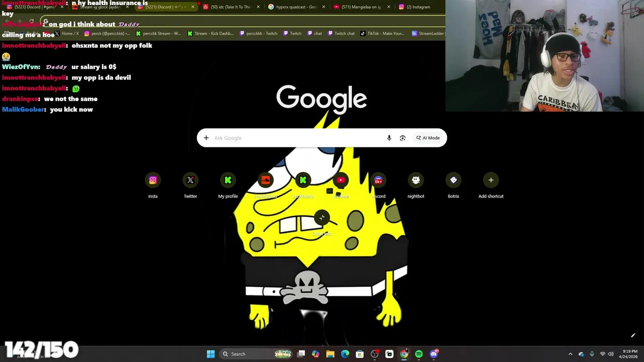Open percckk Stream Kick bookmark
This screenshot has width=644, height=362.
click(x=158, y=34)
